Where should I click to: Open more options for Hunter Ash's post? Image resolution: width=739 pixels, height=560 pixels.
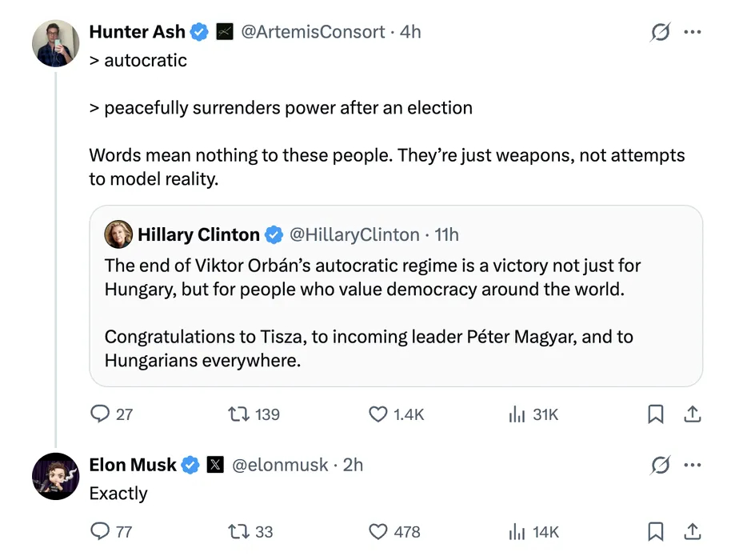[693, 32]
